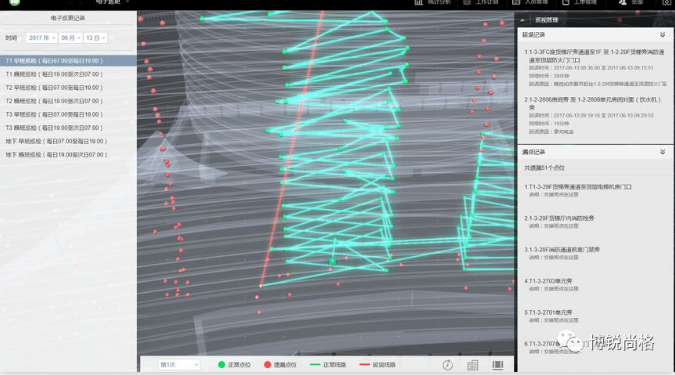Viewport: 675px width, 375px height.
Task: Select T2 早班巡检 (07:00至19:00) row
Action: click(x=68, y=87)
